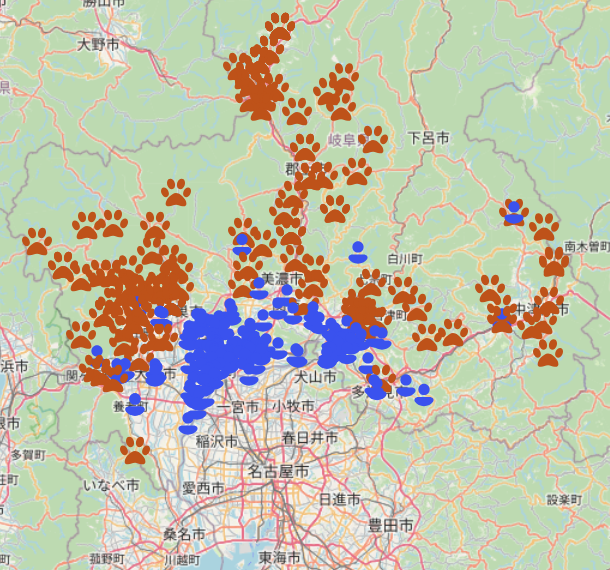Screen dimensions: 610x570
Task: Select the いなべ市 label
Action: [111, 485]
